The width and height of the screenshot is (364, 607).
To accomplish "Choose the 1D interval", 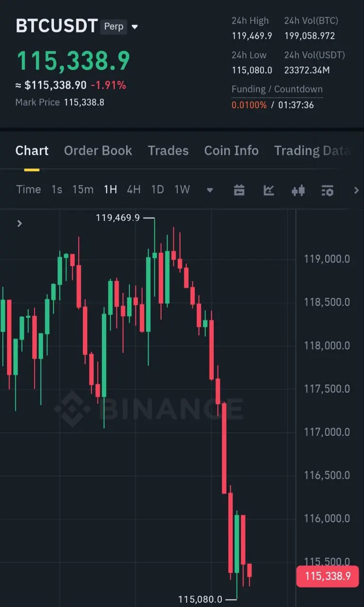I will pos(157,190).
